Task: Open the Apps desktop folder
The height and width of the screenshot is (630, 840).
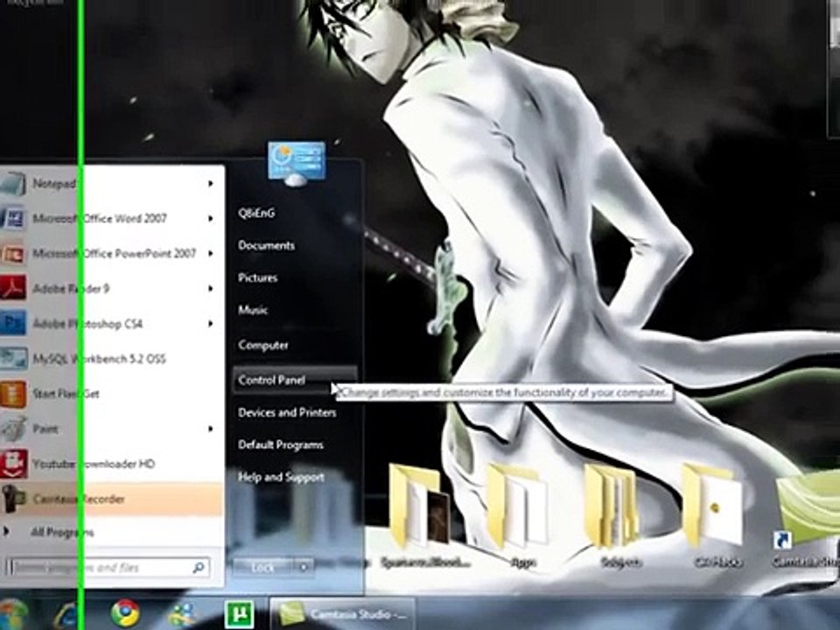Action: click(x=520, y=514)
